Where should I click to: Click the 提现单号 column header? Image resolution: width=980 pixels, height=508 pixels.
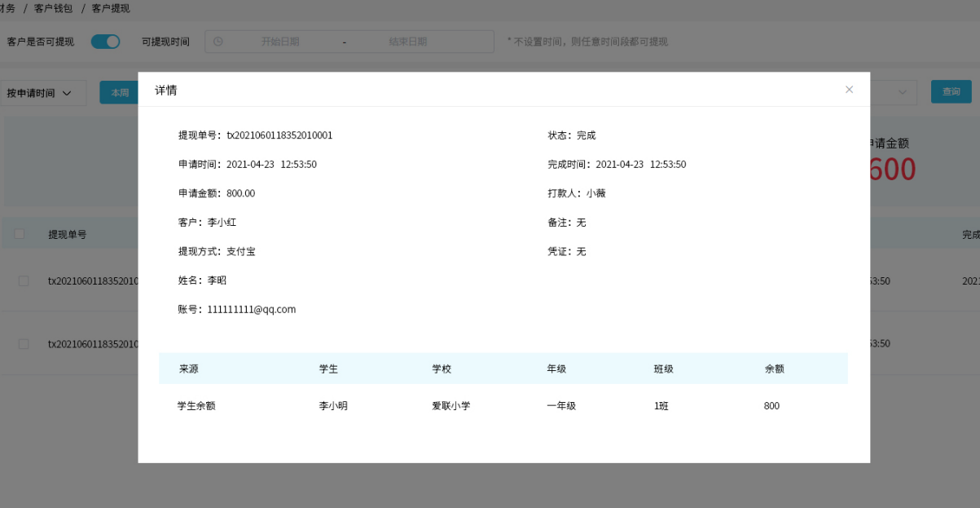[67, 235]
